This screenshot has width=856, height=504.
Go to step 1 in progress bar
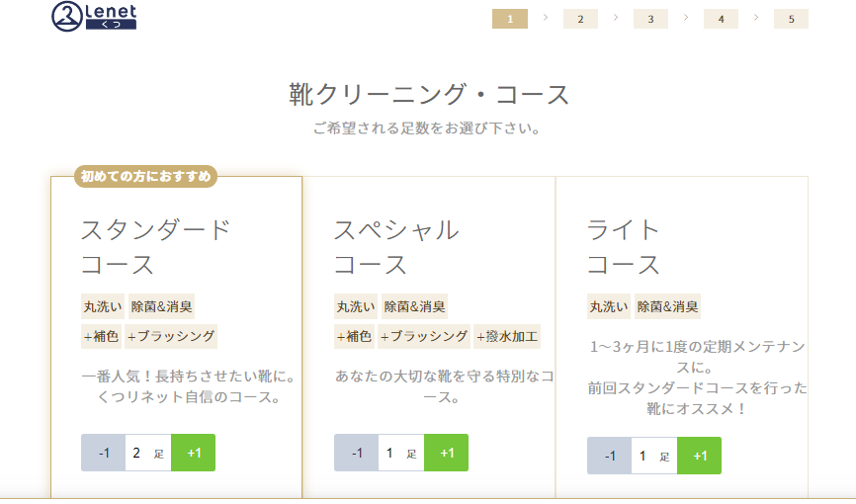(x=510, y=19)
